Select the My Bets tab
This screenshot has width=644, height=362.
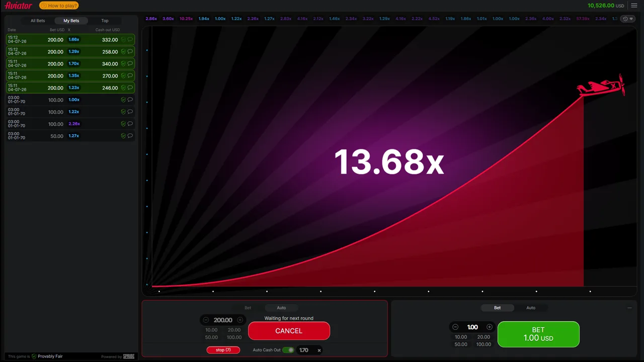(x=71, y=21)
